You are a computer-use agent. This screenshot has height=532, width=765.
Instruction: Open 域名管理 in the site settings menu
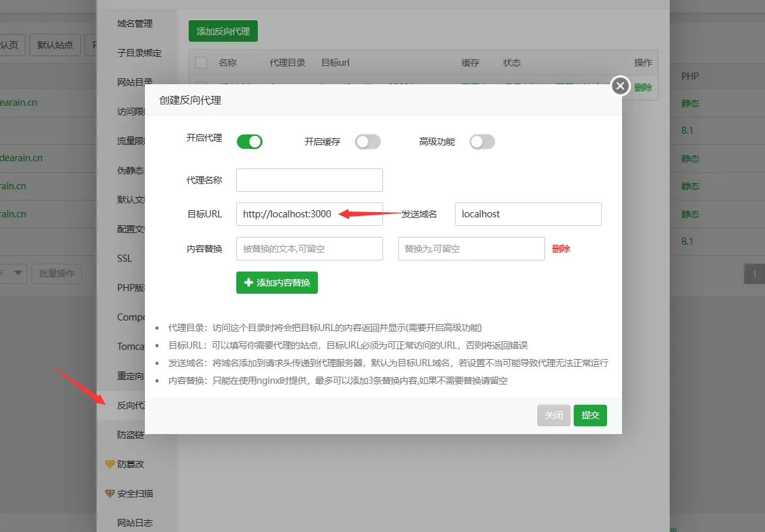pyautogui.click(x=135, y=23)
